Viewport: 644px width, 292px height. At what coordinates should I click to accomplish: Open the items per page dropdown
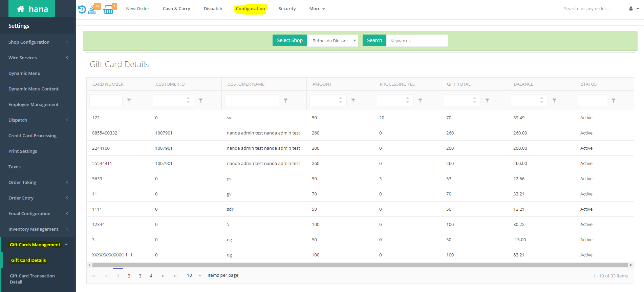click(x=194, y=275)
